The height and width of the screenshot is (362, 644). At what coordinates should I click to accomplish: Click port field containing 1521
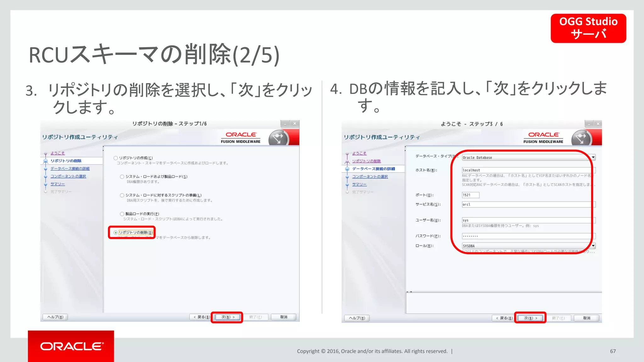(470, 195)
